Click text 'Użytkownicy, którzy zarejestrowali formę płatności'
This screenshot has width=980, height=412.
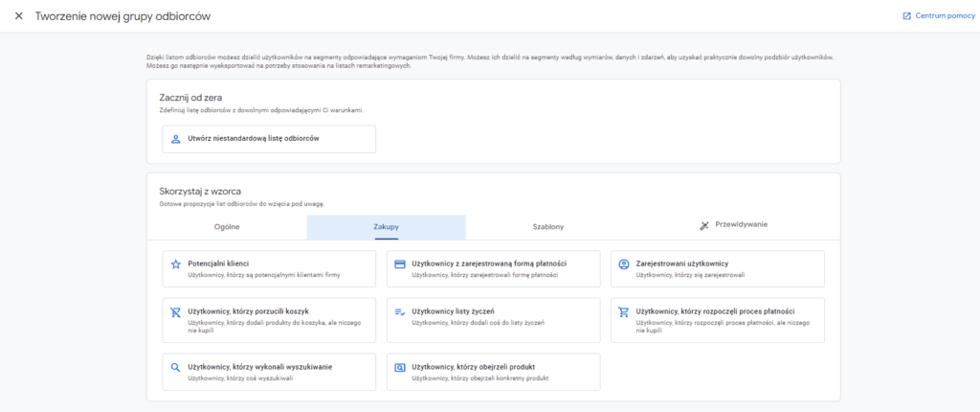[x=485, y=275]
